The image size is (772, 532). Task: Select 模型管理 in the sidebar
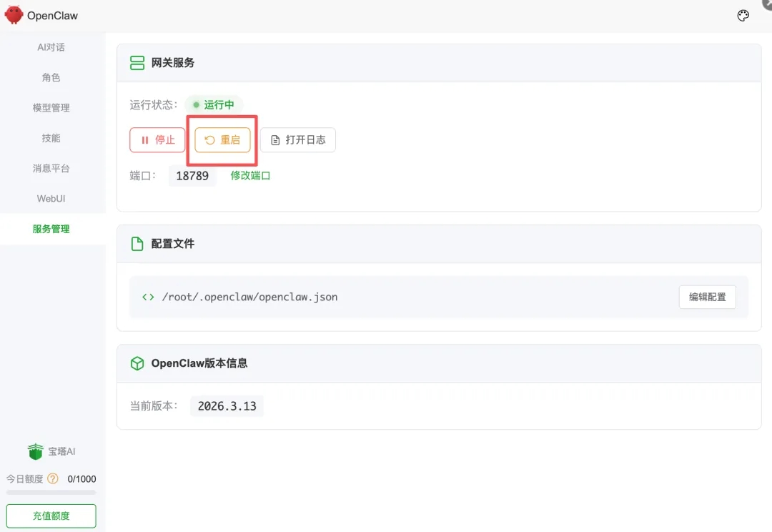(x=51, y=107)
